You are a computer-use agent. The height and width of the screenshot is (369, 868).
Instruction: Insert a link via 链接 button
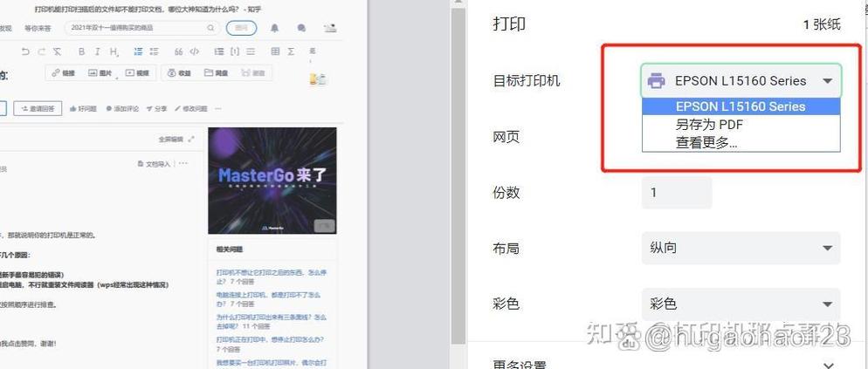point(63,73)
